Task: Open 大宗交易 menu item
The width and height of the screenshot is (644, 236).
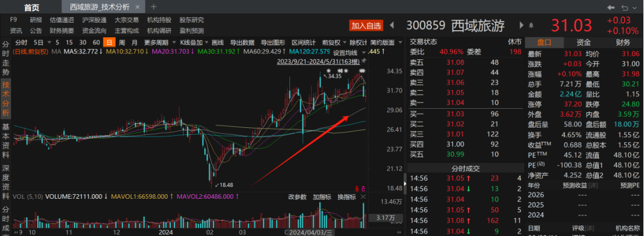Action: 127,19
